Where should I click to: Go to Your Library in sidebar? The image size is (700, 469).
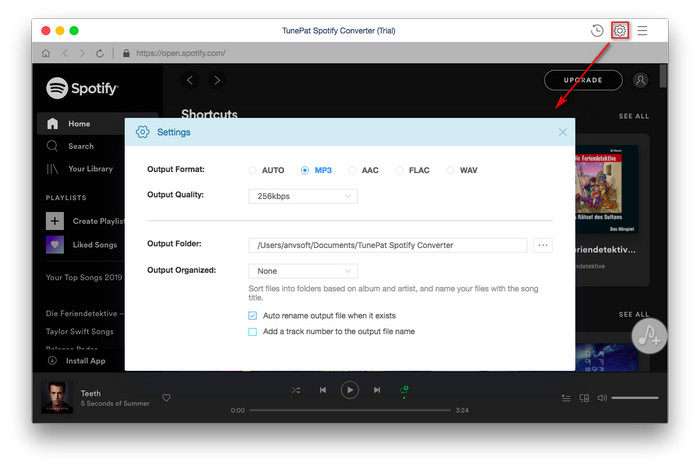[x=89, y=169]
